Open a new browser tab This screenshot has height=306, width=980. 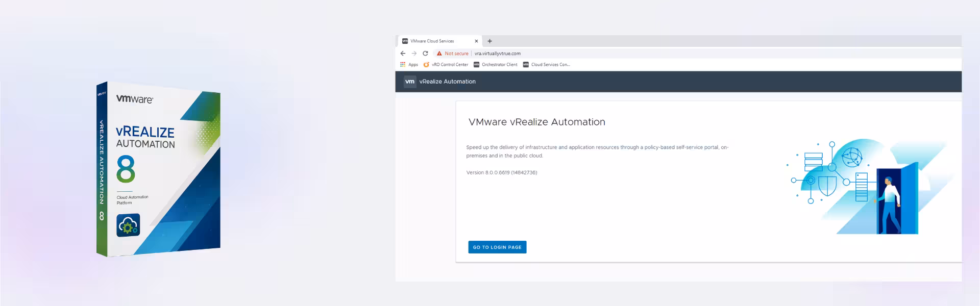pos(489,41)
